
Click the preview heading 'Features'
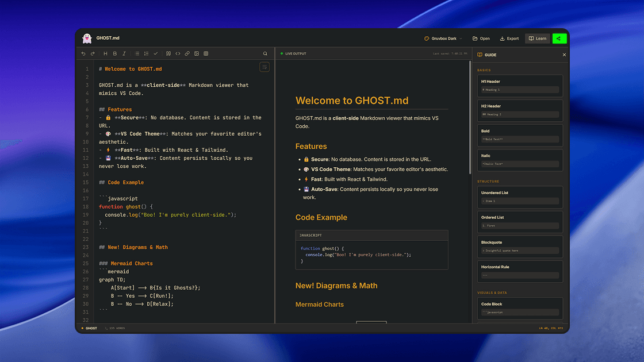coord(311,147)
